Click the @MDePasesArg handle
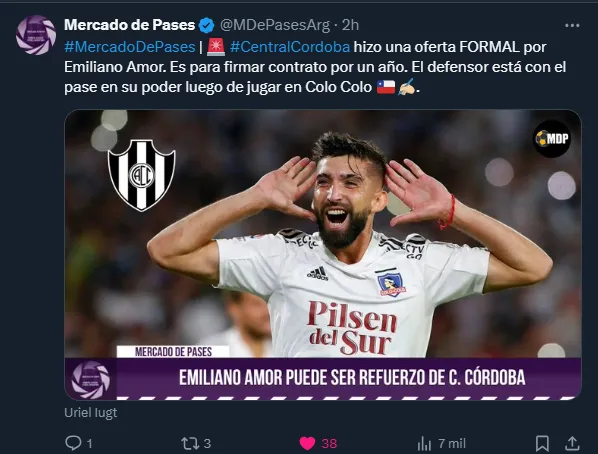Viewport: 598px width, 454px height. (x=275, y=25)
